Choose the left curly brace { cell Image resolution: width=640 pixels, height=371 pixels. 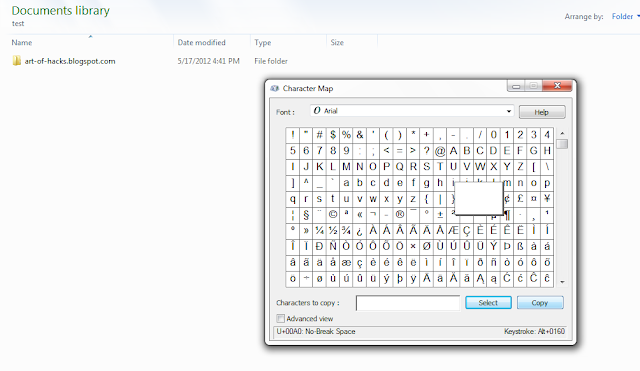[427, 199]
